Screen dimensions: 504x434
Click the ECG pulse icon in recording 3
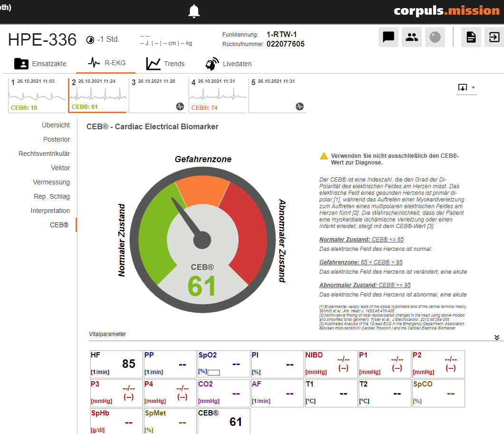(180, 106)
